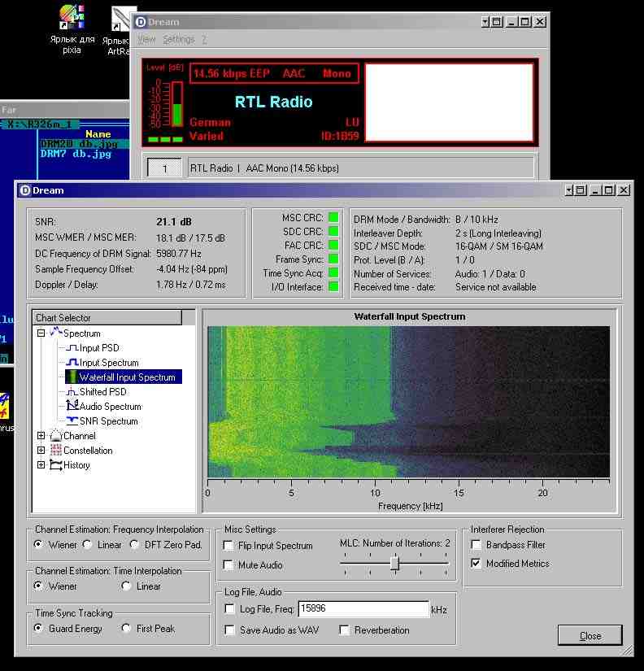Click the Constellation tree icon
This screenshot has width=644, height=671.
click(56, 451)
